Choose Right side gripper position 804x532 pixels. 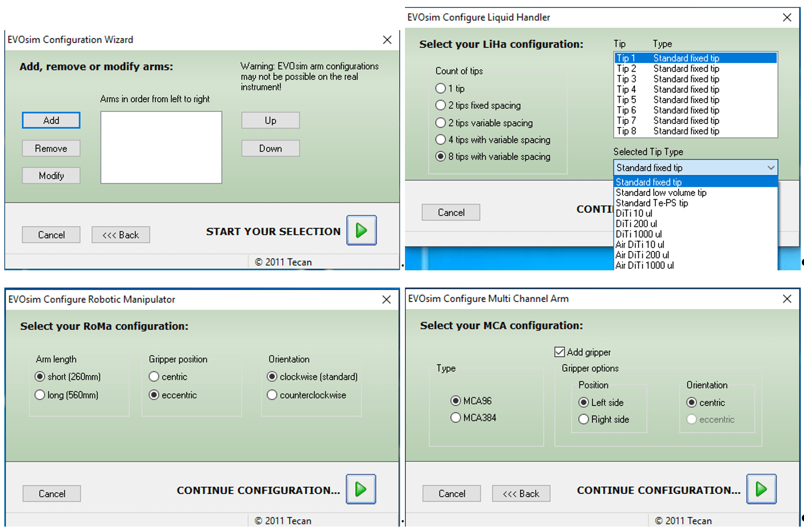click(x=584, y=419)
